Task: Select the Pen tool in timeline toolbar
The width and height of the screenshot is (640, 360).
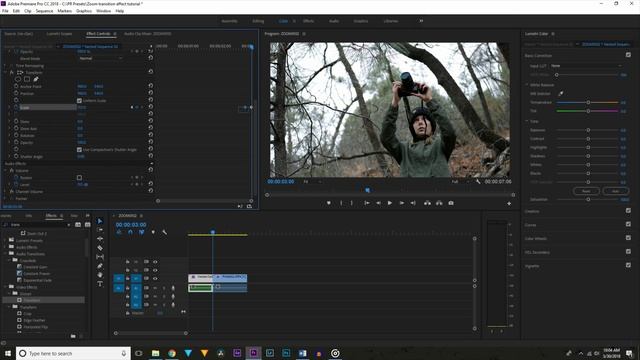Action: 100,266
